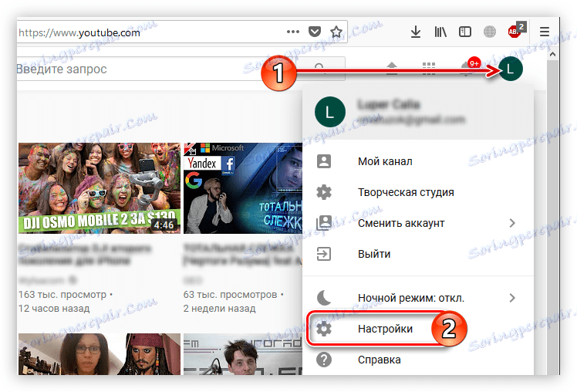The height and width of the screenshot is (392, 577).
Task: Open Творческая студия menu entry
Action: click(418, 192)
